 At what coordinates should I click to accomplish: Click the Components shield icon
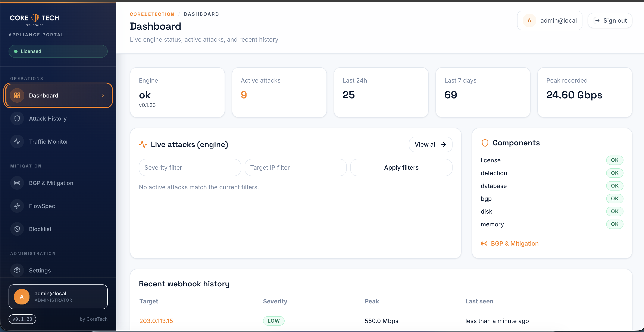pyautogui.click(x=485, y=143)
